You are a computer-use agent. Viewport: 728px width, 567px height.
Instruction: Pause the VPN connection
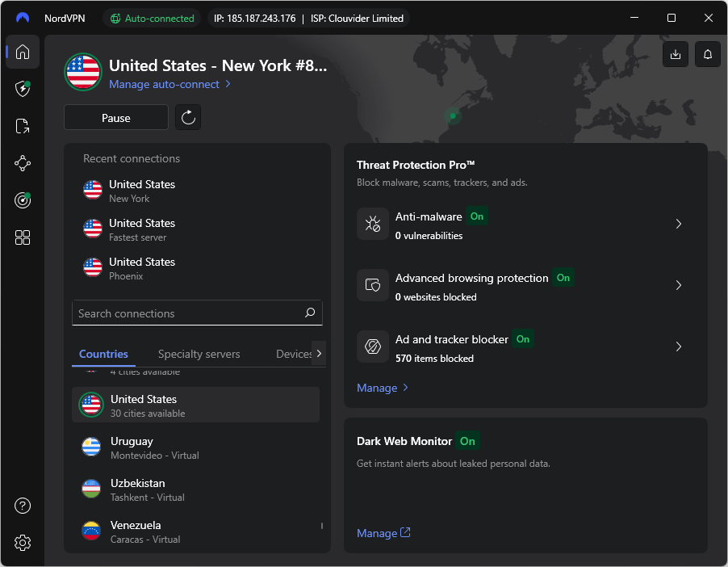115,117
